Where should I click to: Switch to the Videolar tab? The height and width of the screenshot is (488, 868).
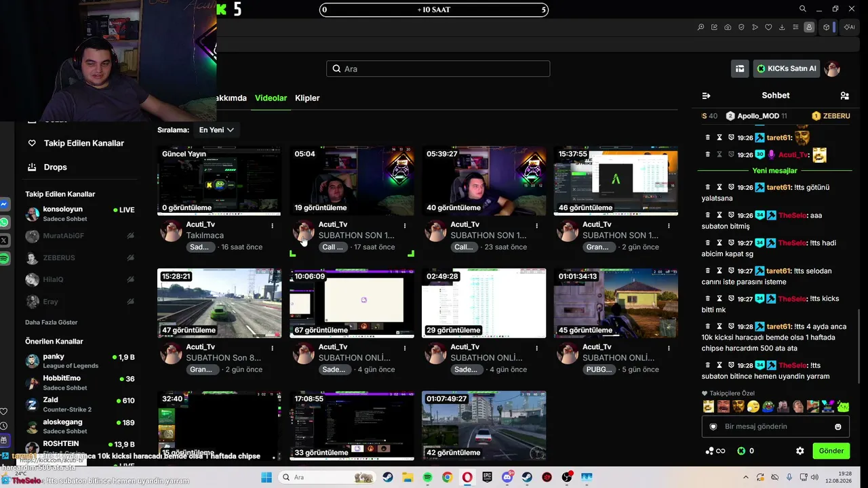pos(271,98)
